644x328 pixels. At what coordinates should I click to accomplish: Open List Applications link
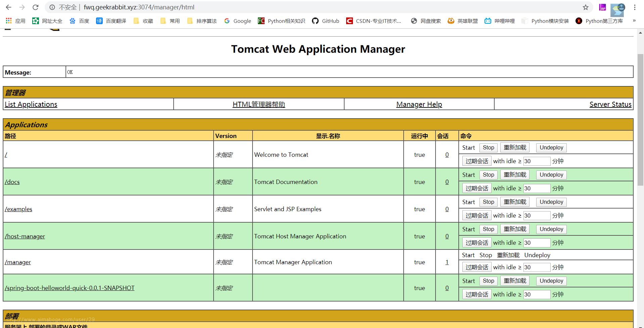(x=31, y=104)
